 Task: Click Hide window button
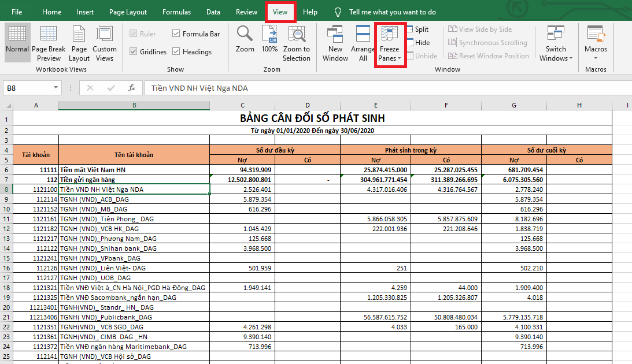[x=417, y=43]
